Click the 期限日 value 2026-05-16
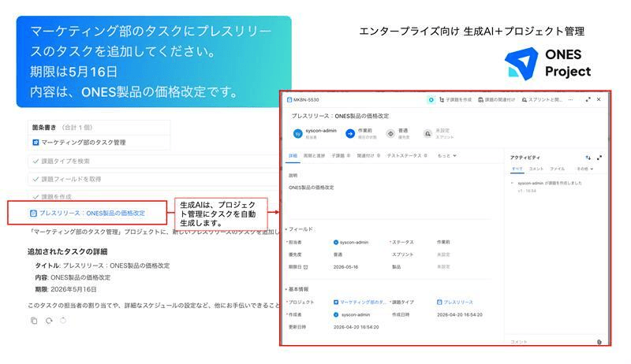 pos(345,267)
